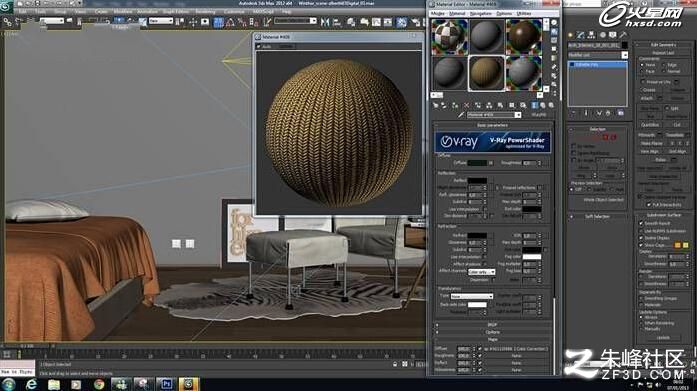The image size is (697, 391).
Task: Click the Back-side color swatch
Action: (477, 304)
